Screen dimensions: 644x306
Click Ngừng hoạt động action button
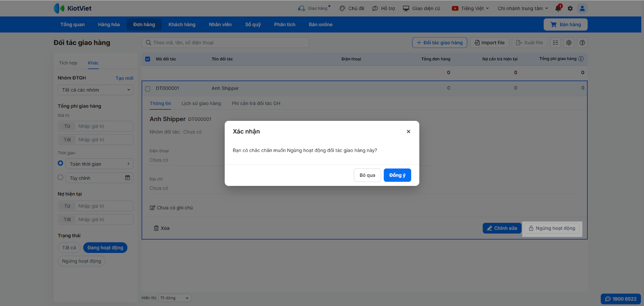552,228
